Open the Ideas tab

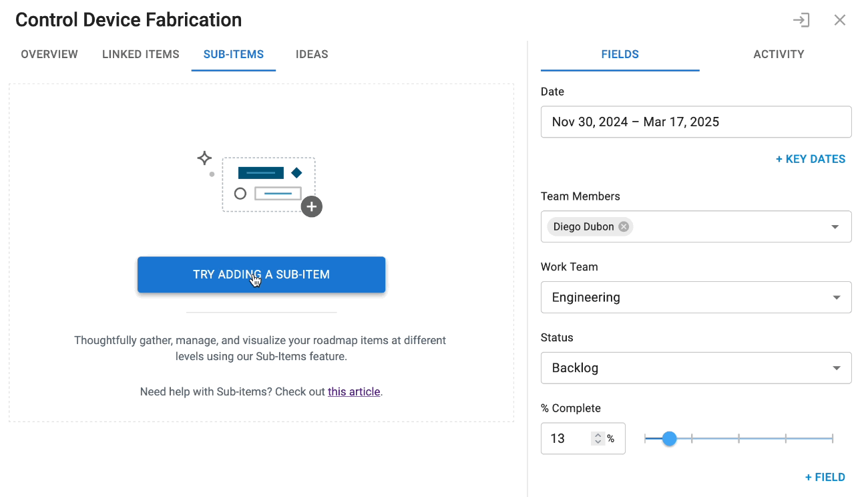click(x=312, y=54)
